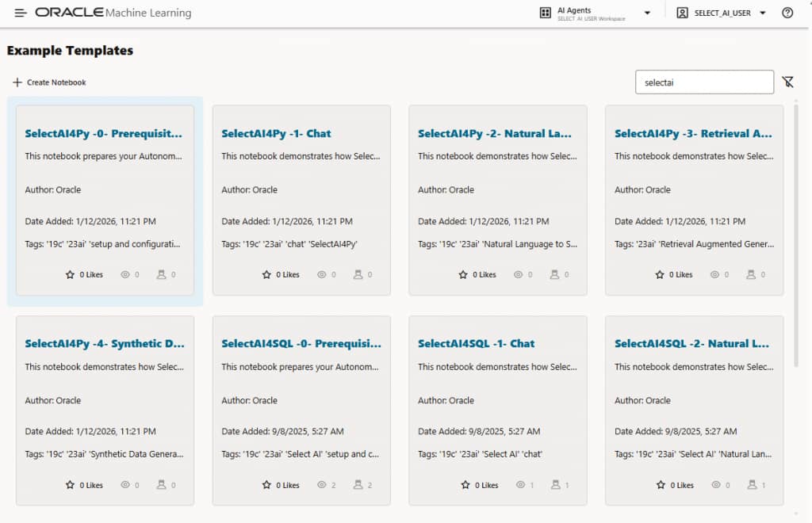Click the Create Notebook button
The height and width of the screenshot is (523, 812).
pos(49,82)
